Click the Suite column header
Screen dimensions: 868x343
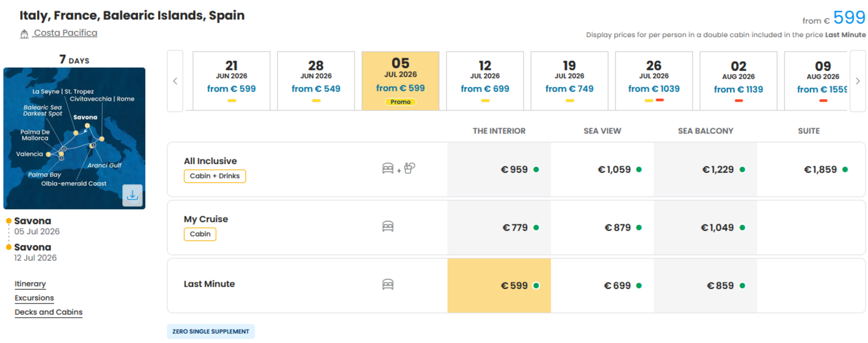(x=809, y=131)
